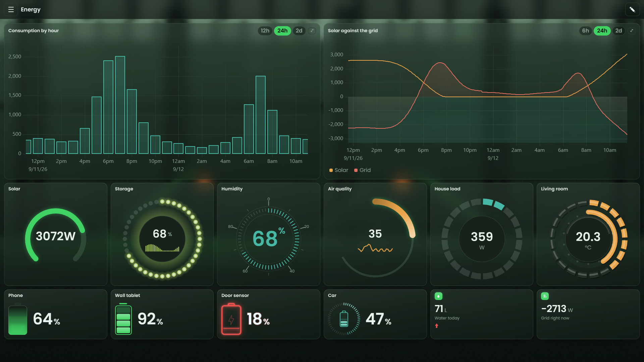
Task: Click the Wall tablet 92% reading
Action: pos(150,319)
